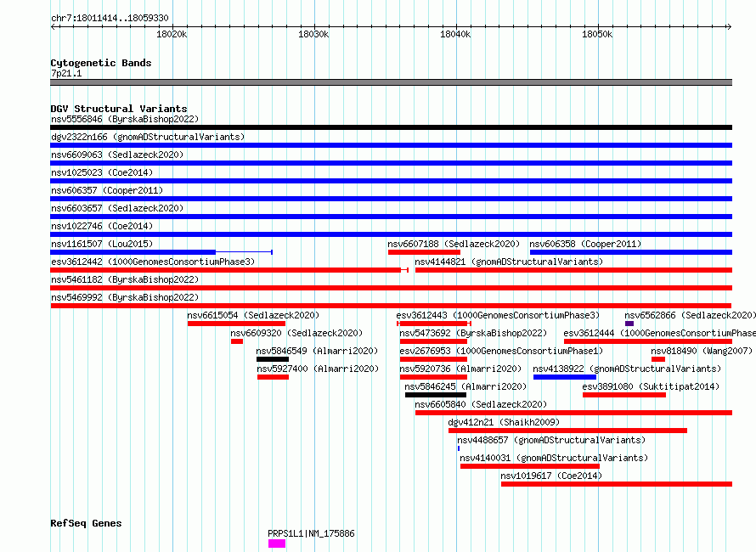Viewport: 756px width, 552px height.
Task: Click nsv1019617 (Coe2014) label
Action: 551,476
